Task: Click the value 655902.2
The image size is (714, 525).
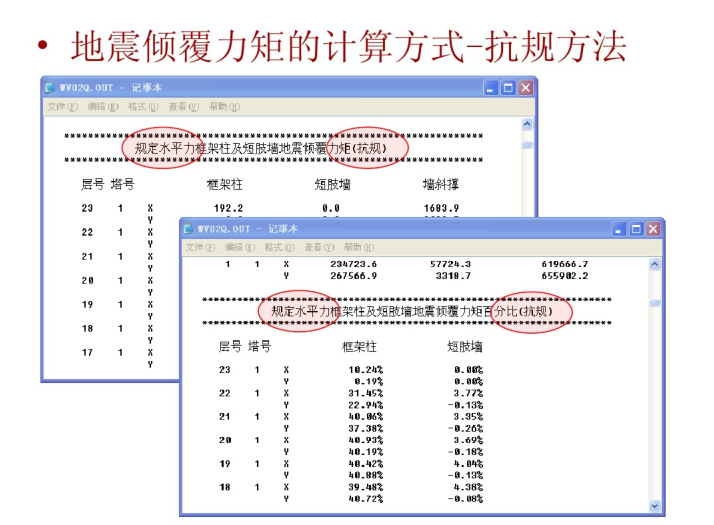Action: click(x=565, y=276)
